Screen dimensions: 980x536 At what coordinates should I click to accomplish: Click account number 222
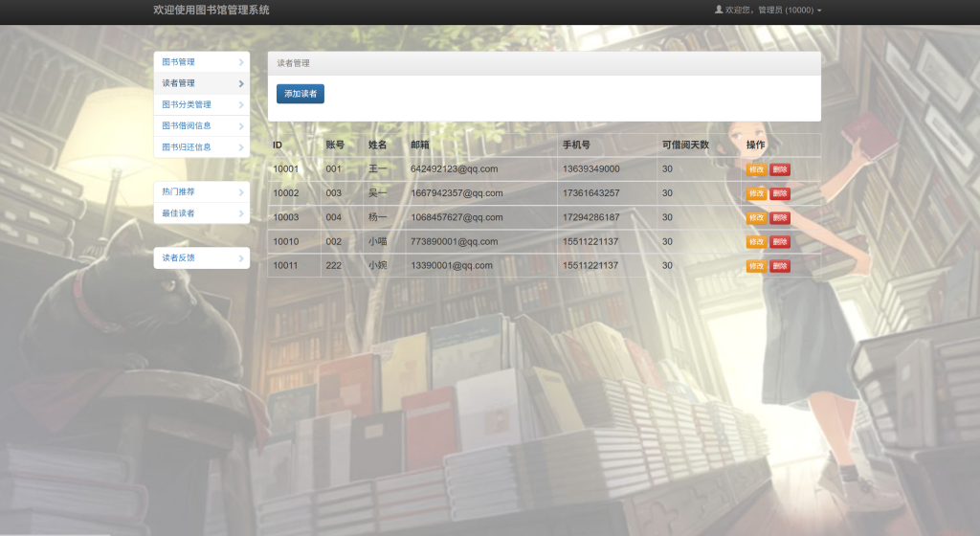(334, 265)
